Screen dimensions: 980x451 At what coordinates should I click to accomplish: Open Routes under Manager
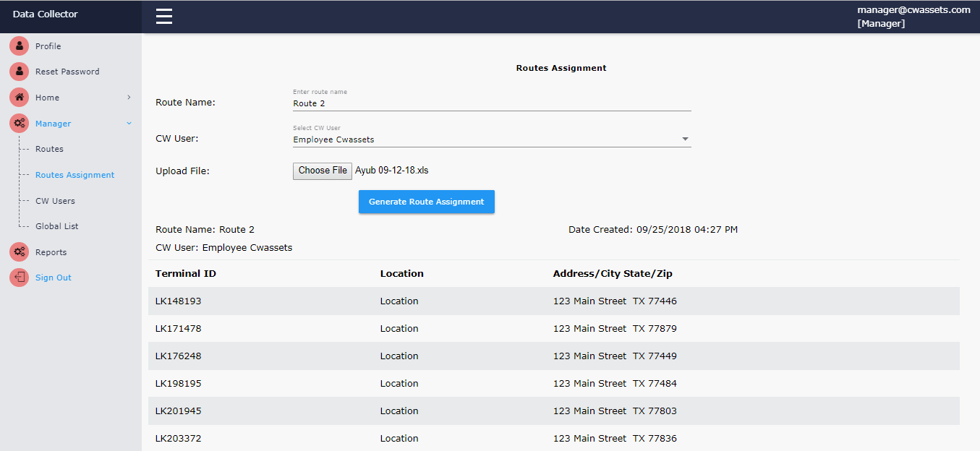pos(49,149)
